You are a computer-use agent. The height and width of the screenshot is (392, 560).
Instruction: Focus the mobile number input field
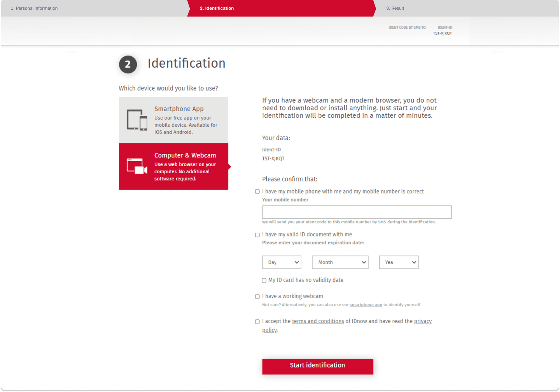click(x=357, y=212)
